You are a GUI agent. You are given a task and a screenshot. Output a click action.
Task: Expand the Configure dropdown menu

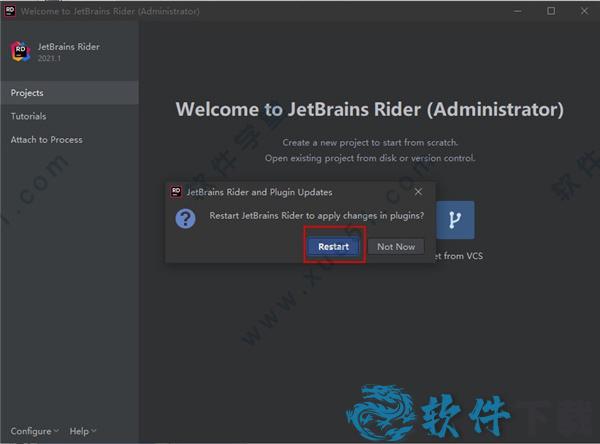[x=34, y=431]
